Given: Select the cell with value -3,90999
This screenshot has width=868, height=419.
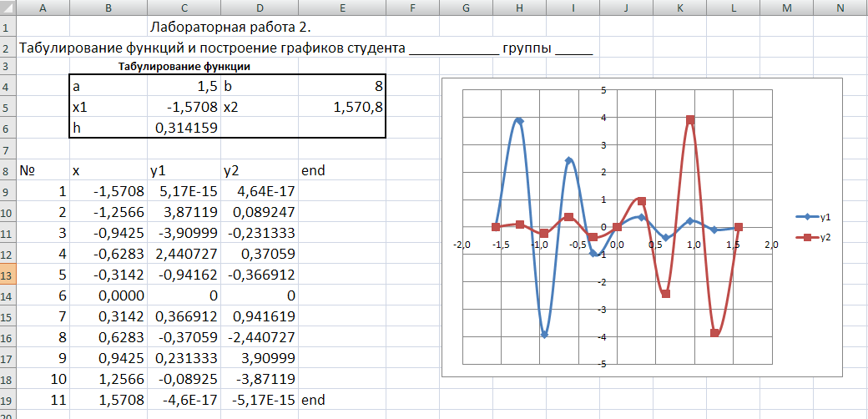Looking at the screenshot, I should click(184, 233).
